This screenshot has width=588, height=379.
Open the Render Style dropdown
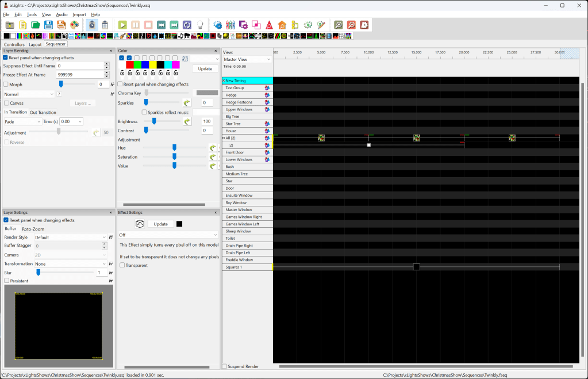70,237
